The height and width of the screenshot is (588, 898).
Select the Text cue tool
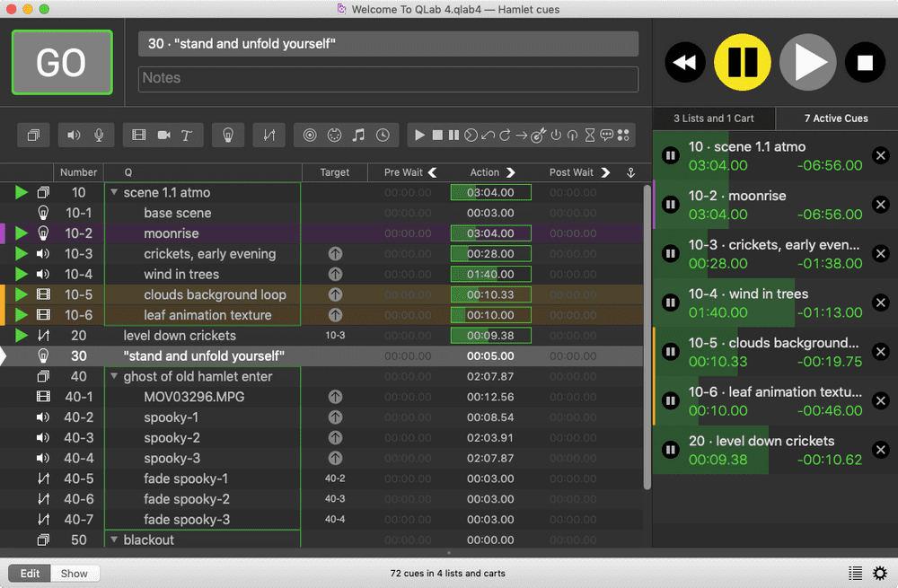[186, 135]
